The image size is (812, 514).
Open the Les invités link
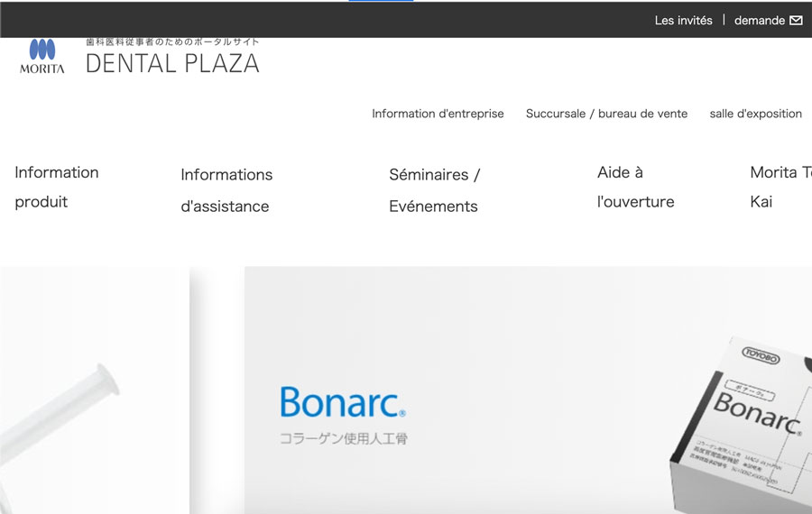coord(683,20)
